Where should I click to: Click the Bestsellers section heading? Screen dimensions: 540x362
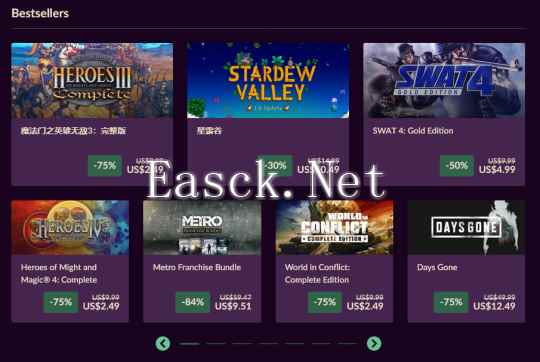(x=40, y=13)
